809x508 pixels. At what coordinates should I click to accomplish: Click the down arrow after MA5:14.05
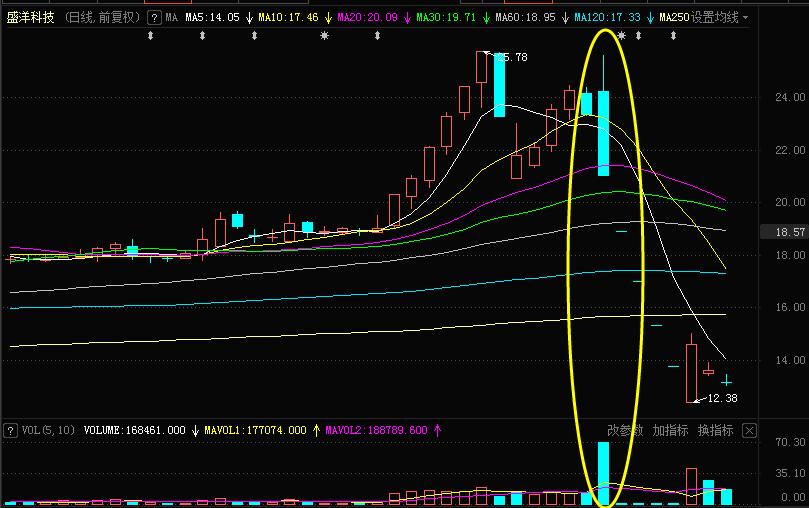pos(249,18)
